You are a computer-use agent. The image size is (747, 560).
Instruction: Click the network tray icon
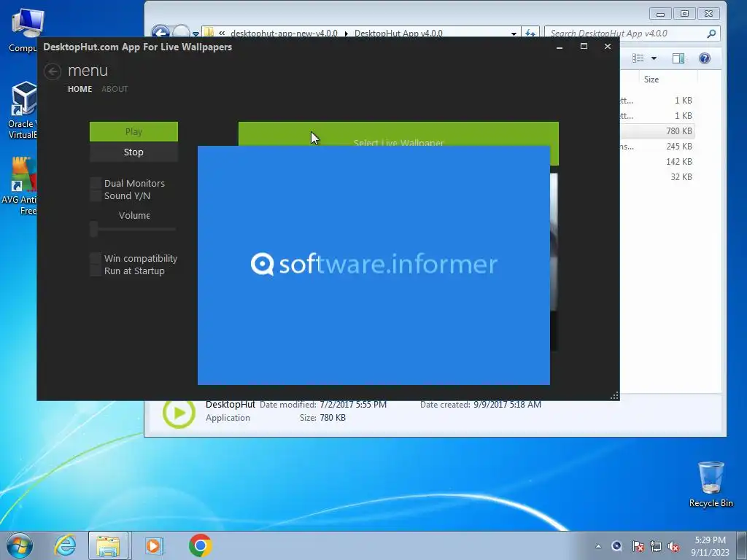click(x=656, y=546)
